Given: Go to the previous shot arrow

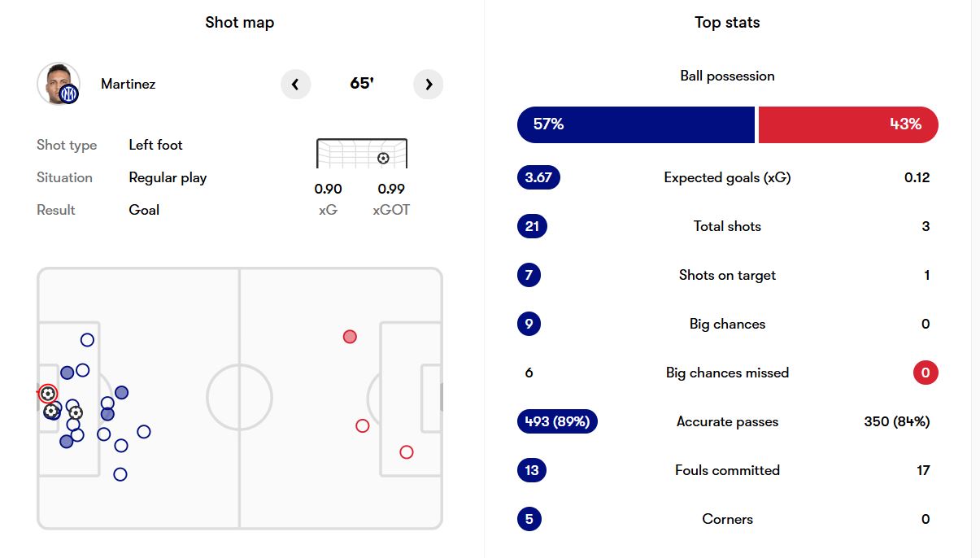Looking at the screenshot, I should pyautogui.click(x=295, y=84).
